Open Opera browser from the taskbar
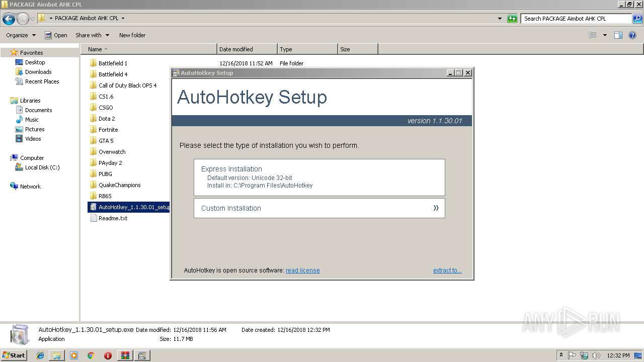Image resolution: width=644 pixels, height=362 pixels. coord(108,355)
